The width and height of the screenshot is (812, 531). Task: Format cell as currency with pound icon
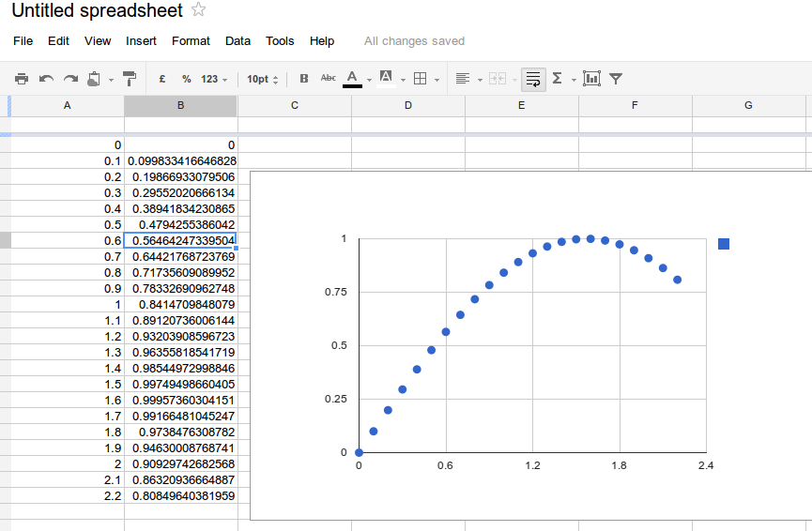point(162,79)
